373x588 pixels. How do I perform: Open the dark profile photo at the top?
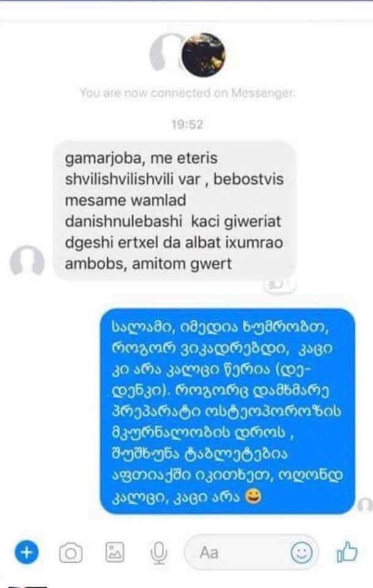203,55
